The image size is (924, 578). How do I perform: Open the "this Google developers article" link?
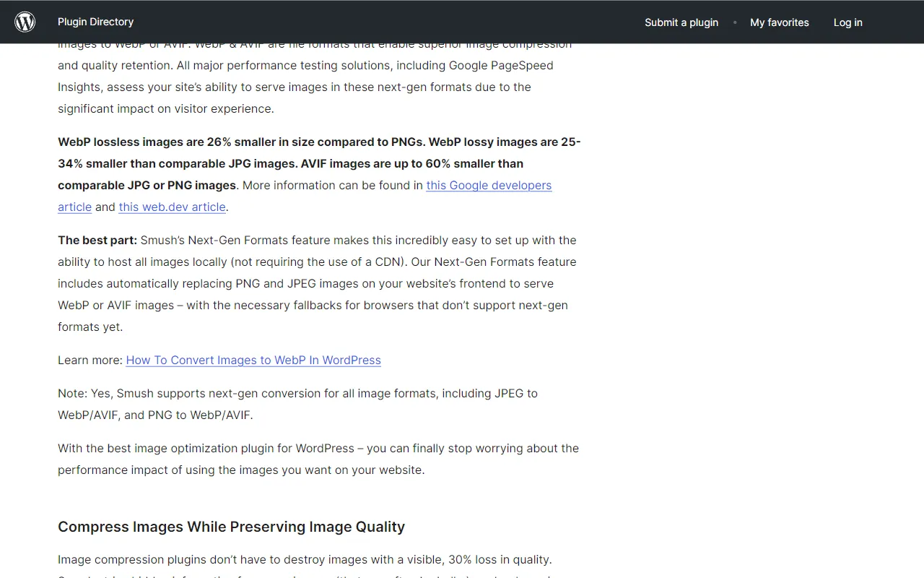pos(489,186)
